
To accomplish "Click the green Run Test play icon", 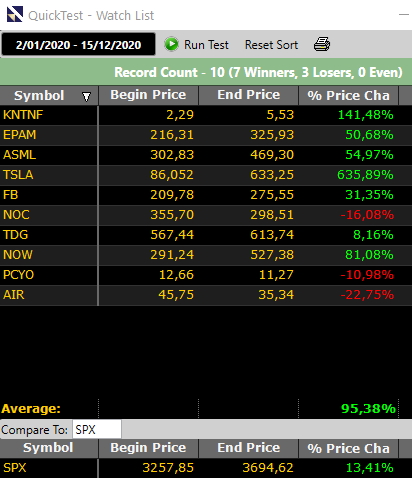I will click(x=171, y=44).
